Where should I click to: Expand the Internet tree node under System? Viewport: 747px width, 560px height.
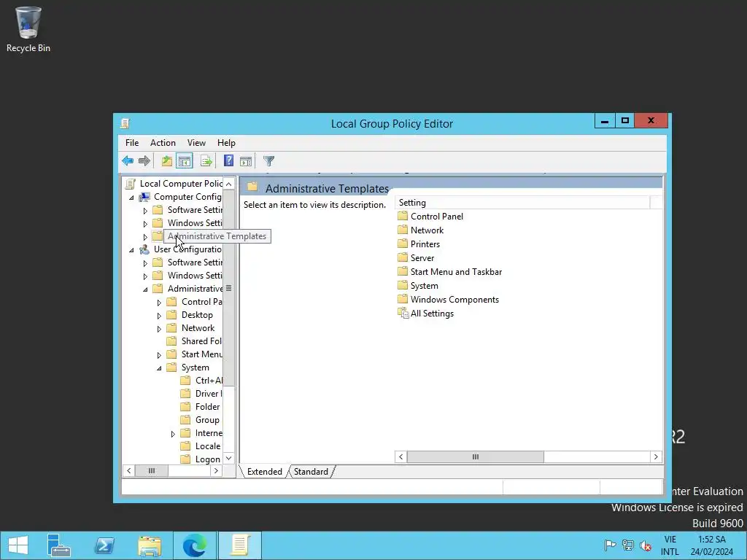(173, 434)
